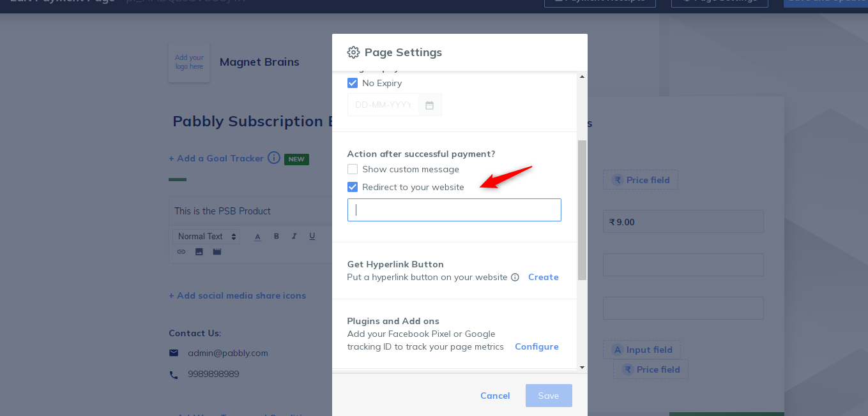Click the Get Hyperlink Button heading
Screen dimensions: 868x416
(395, 264)
